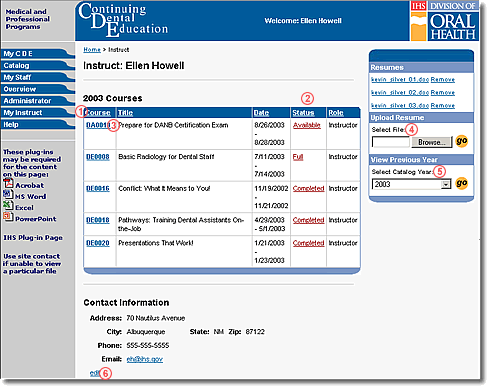Open the Select Catalog Year dropdown
Viewport: 488px width, 387px height.
[x=411, y=184]
